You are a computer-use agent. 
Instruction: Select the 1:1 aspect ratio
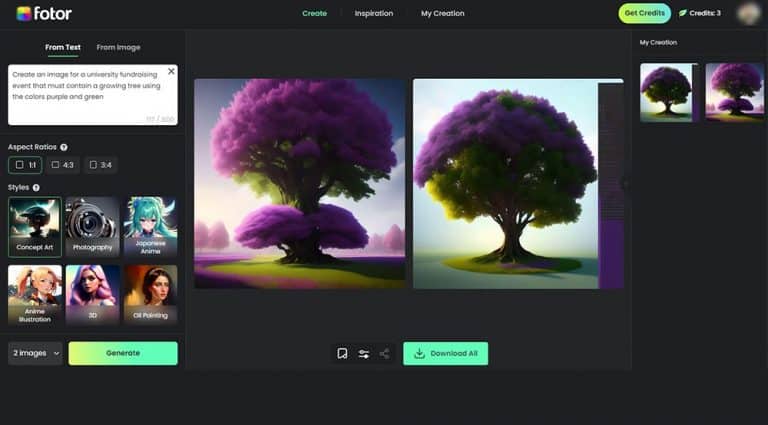pyautogui.click(x=26, y=165)
